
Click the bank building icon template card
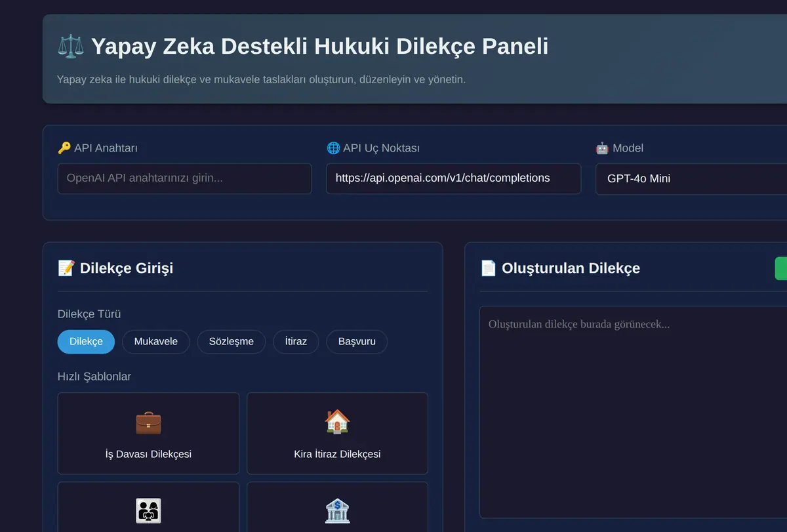pos(337,507)
